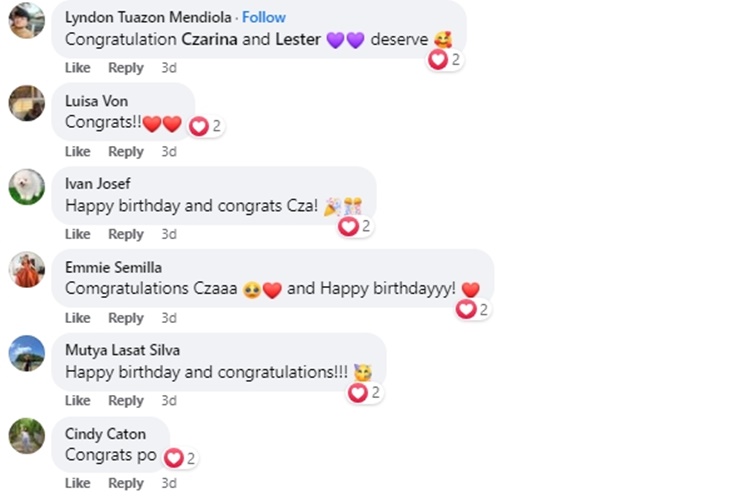Show heart reactions on Emmie Semilla's comment
Image resolution: width=750 pixels, height=498 pixels.
coord(472,310)
